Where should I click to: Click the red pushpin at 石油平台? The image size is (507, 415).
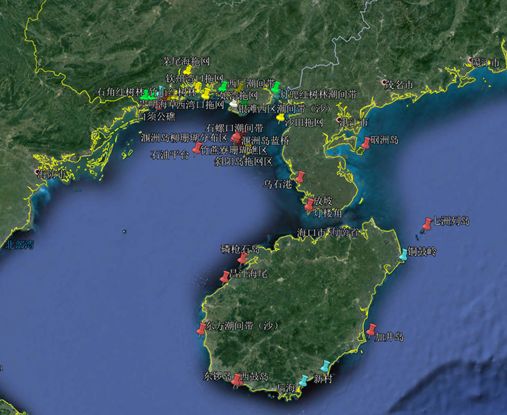tap(197, 148)
